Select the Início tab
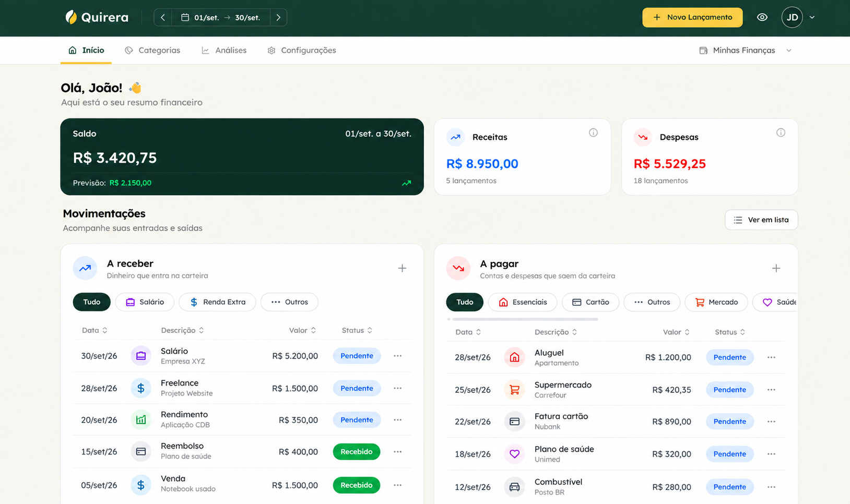The height and width of the screenshot is (504, 850). tap(86, 50)
